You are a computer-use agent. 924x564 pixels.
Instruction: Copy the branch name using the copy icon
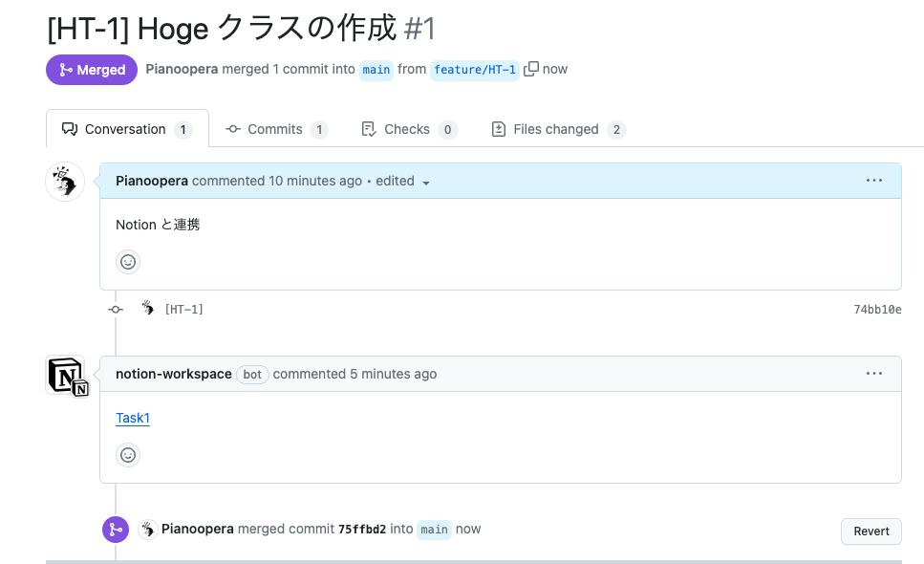[x=530, y=69]
